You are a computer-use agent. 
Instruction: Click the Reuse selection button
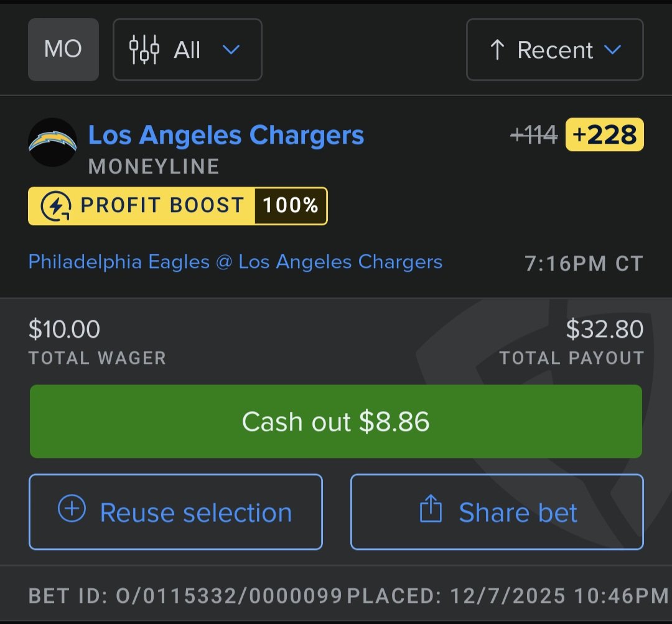click(175, 512)
